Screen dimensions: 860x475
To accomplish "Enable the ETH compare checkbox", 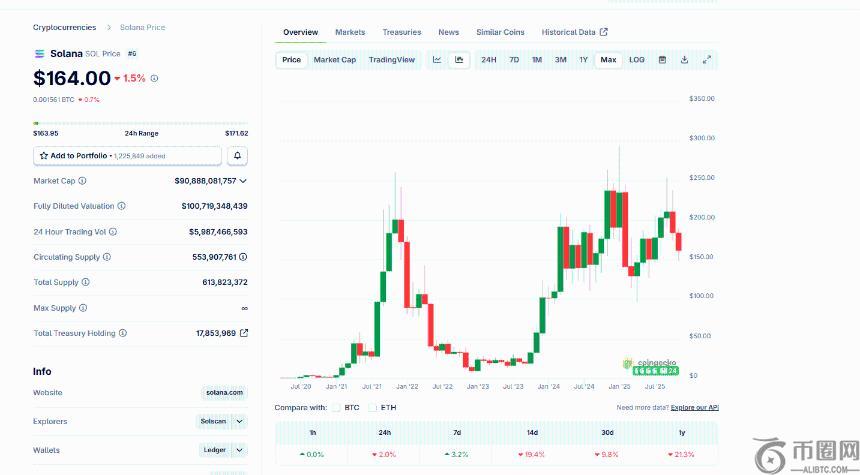I will pyautogui.click(x=372, y=407).
